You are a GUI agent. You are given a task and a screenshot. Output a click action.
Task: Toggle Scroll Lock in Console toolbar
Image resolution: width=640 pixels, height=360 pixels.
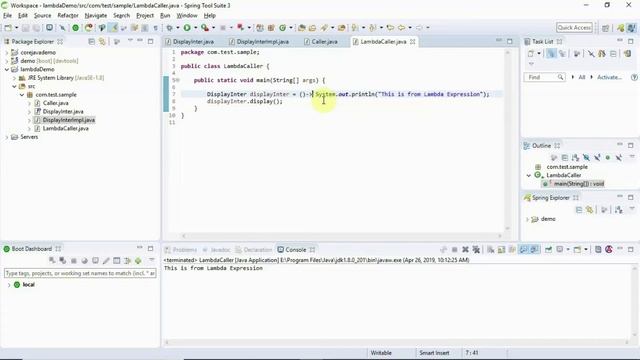point(501,249)
